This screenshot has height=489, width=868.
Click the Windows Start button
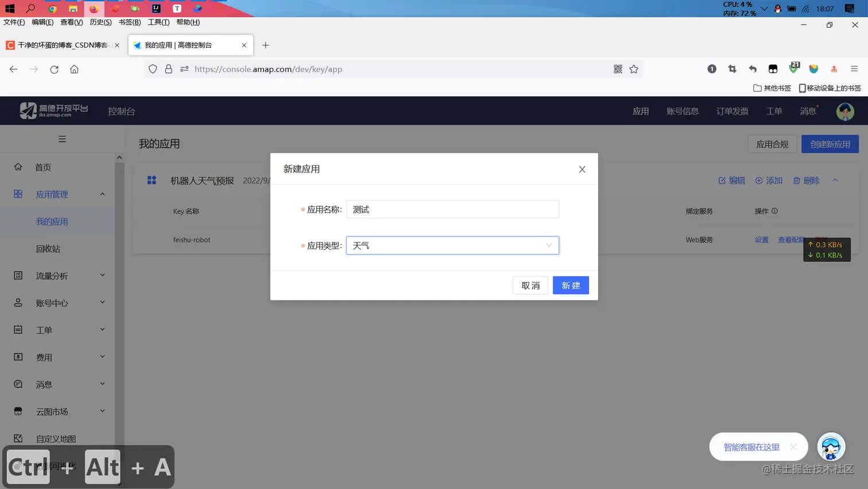pyautogui.click(x=10, y=8)
